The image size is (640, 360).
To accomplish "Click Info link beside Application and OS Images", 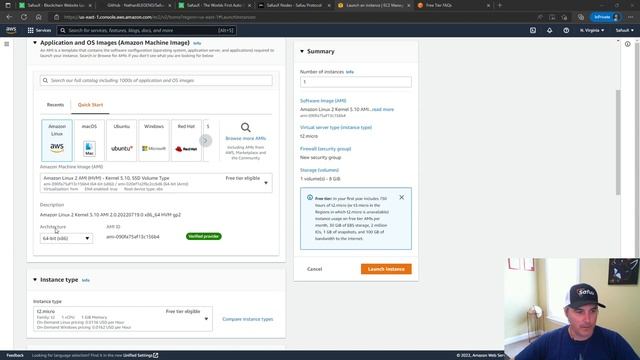I will (x=197, y=43).
